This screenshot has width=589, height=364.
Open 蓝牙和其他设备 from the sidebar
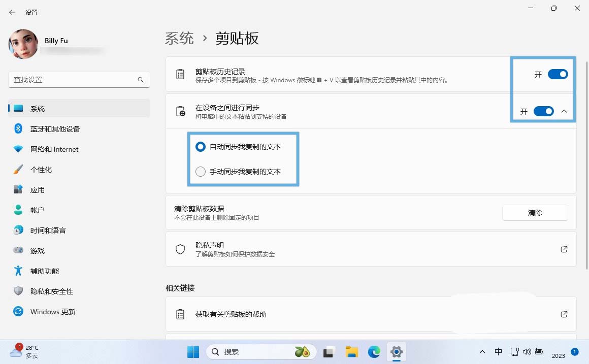coord(55,129)
